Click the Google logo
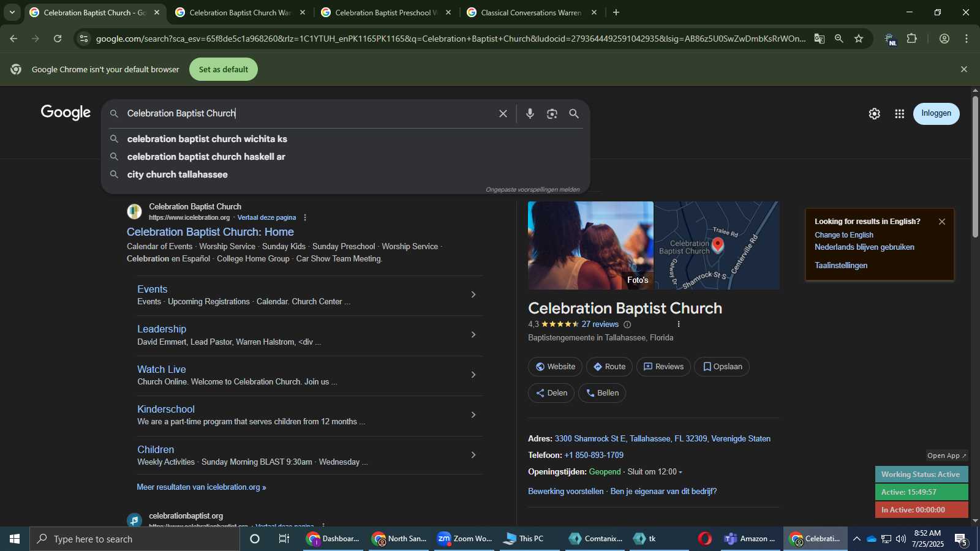 click(66, 113)
